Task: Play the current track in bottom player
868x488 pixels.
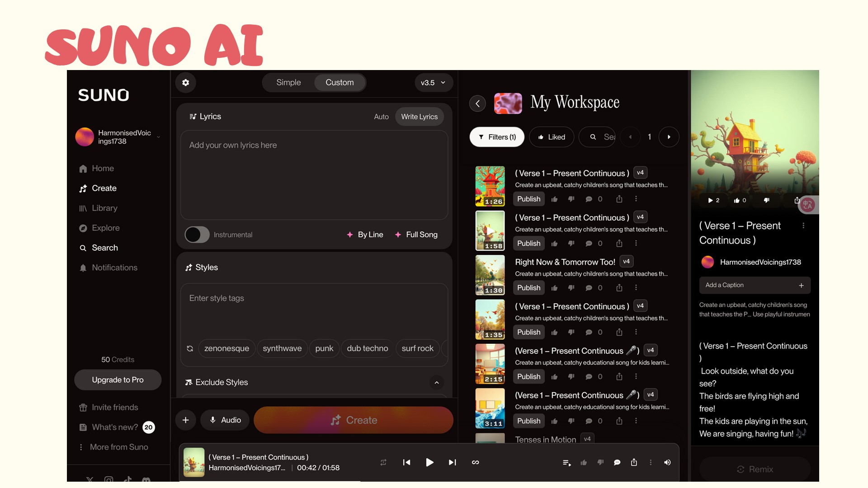Action: coord(429,462)
